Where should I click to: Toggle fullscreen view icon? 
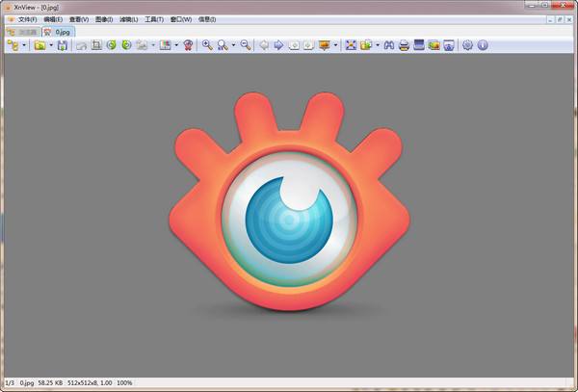pyautogui.click(x=351, y=45)
